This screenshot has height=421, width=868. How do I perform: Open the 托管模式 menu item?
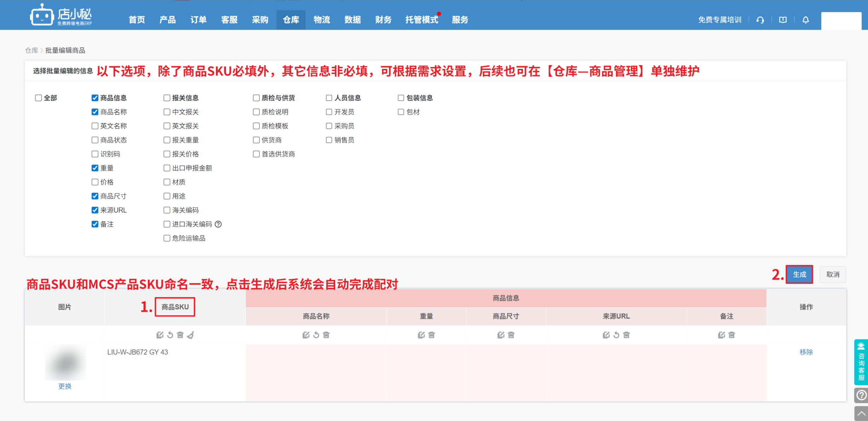[421, 20]
